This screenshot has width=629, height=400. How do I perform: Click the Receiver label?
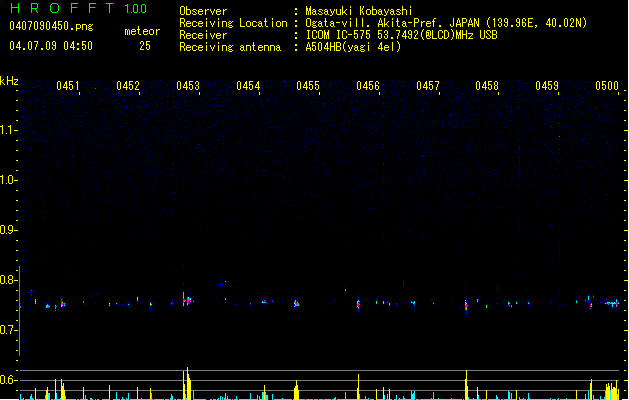point(203,35)
